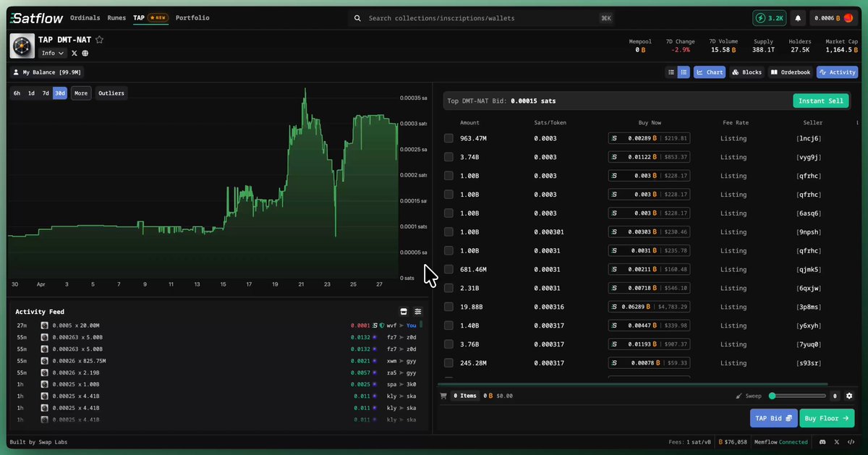Screen dimensions: 868x455
Task: Expand the Info dropdown
Action: [x=52, y=54]
